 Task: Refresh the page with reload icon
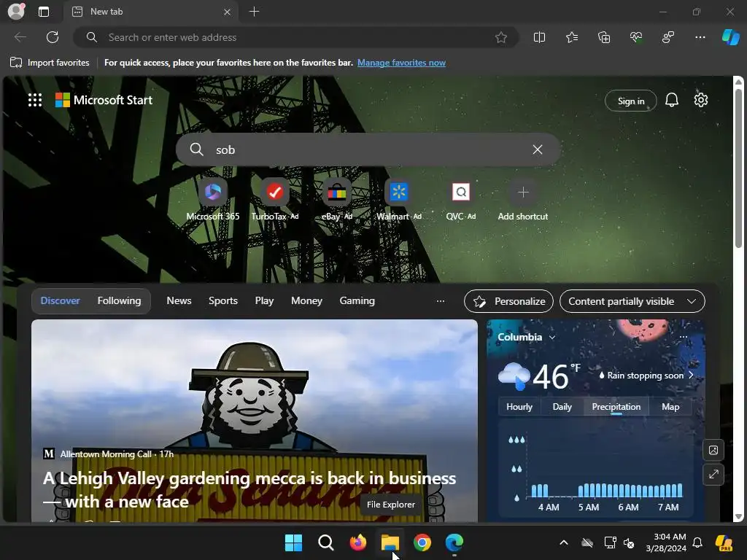53,37
